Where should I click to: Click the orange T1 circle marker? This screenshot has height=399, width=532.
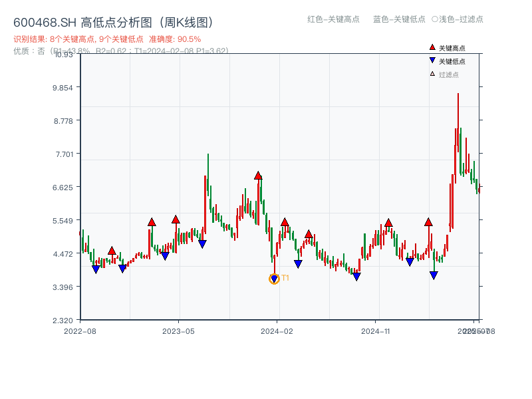coord(273,278)
